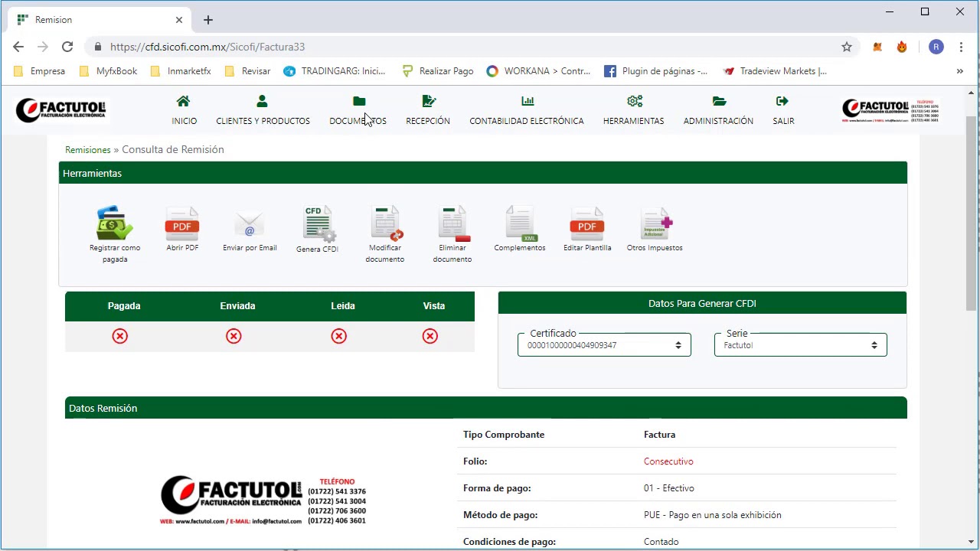The image size is (980, 551).
Task: Go to INICIO home menu
Action: [184, 111]
